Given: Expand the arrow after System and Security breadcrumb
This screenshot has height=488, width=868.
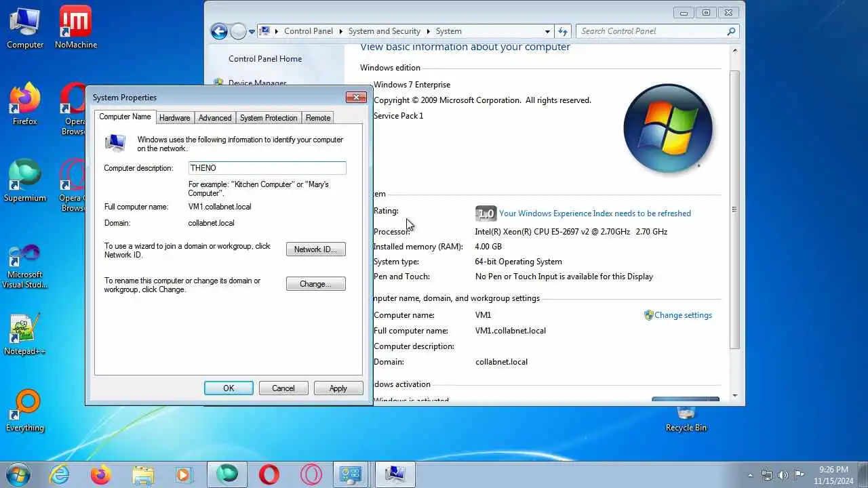Looking at the screenshot, I should point(428,31).
